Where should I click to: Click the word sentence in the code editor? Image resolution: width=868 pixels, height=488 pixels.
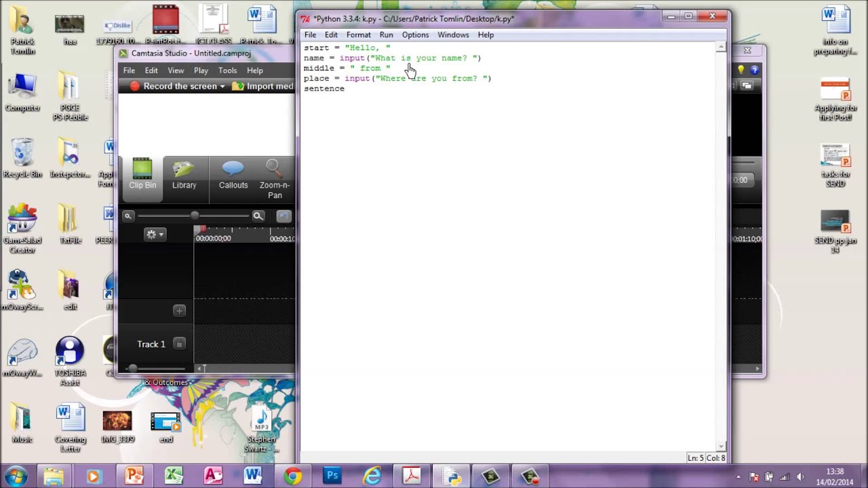(x=324, y=89)
